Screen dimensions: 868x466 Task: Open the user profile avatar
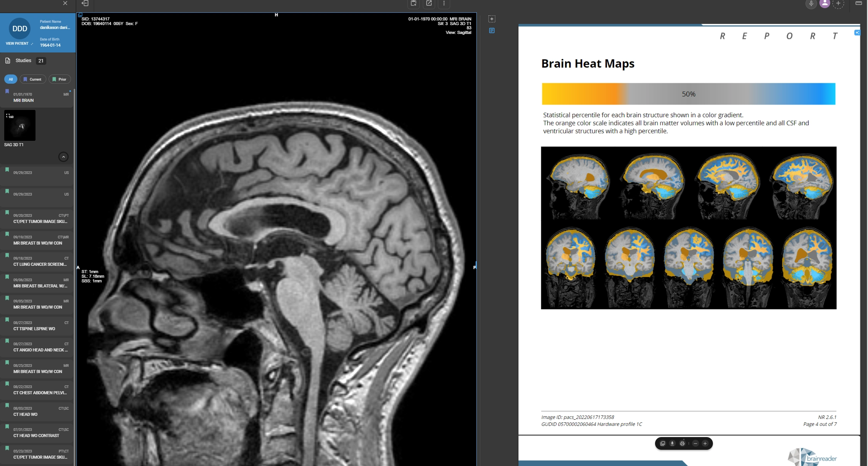[824, 3]
